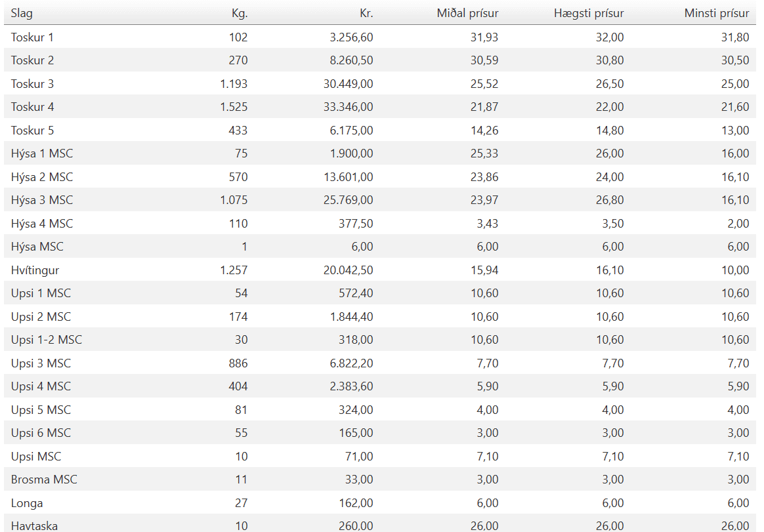764x532 pixels.
Task: Select the Brosma MSC row label
Action: coord(44,480)
